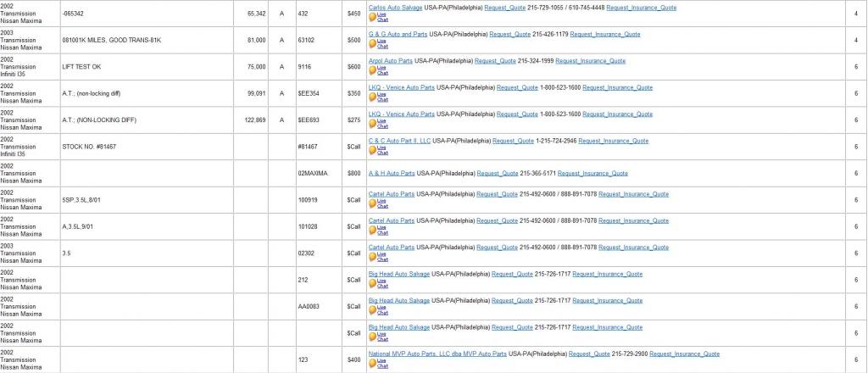The width and height of the screenshot is (868, 373).
Task: Visit Arpol Auto Parts seller page
Action: tap(391, 61)
